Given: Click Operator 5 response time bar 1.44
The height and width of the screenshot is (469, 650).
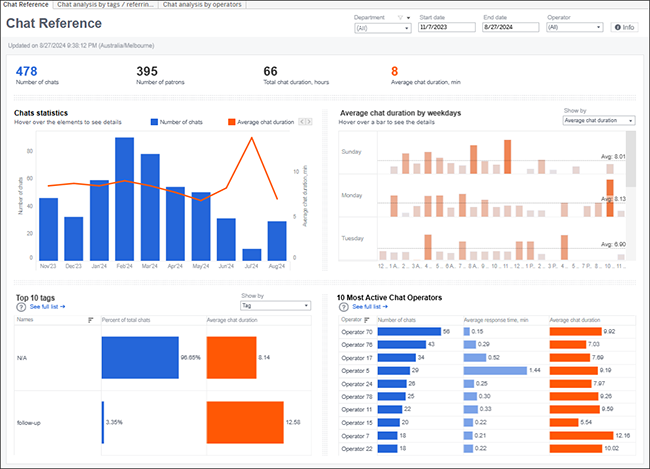Looking at the screenshot, I should pos(495,370).
